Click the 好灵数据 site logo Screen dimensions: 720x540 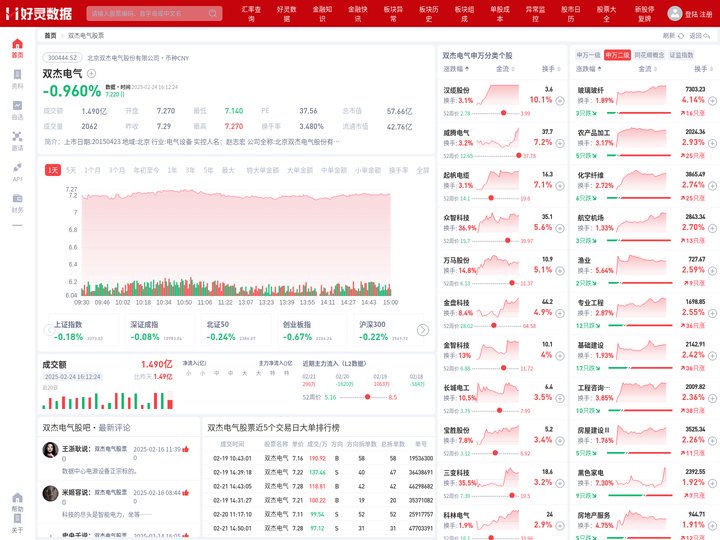pyautogui.click(x=39, y=13)
